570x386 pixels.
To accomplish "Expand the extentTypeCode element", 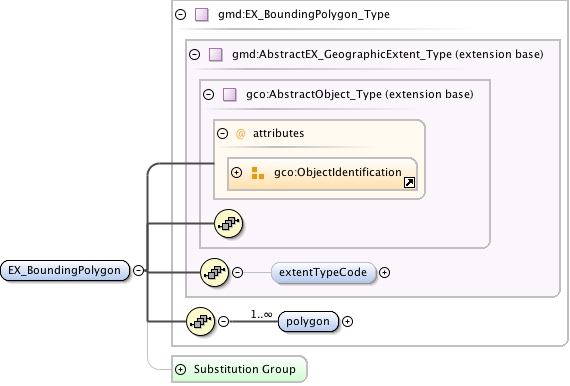I will [x=385, y=272].
